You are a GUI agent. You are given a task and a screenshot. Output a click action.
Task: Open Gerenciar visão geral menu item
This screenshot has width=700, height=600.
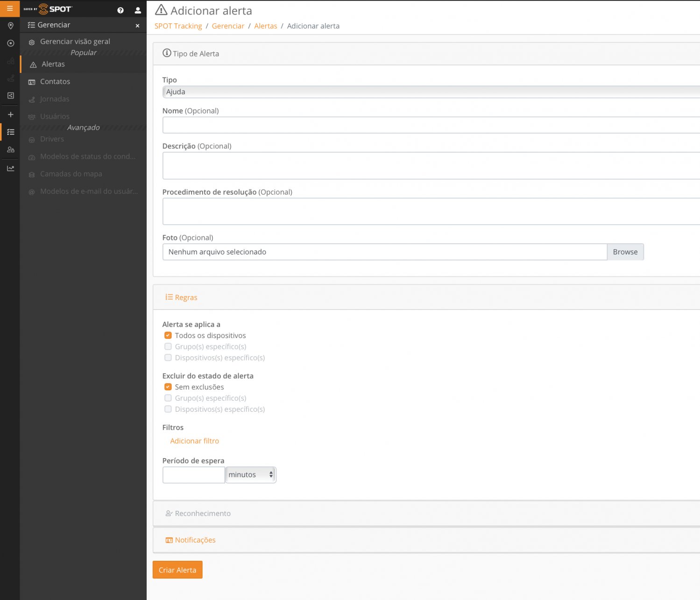[x=75, y=42]
